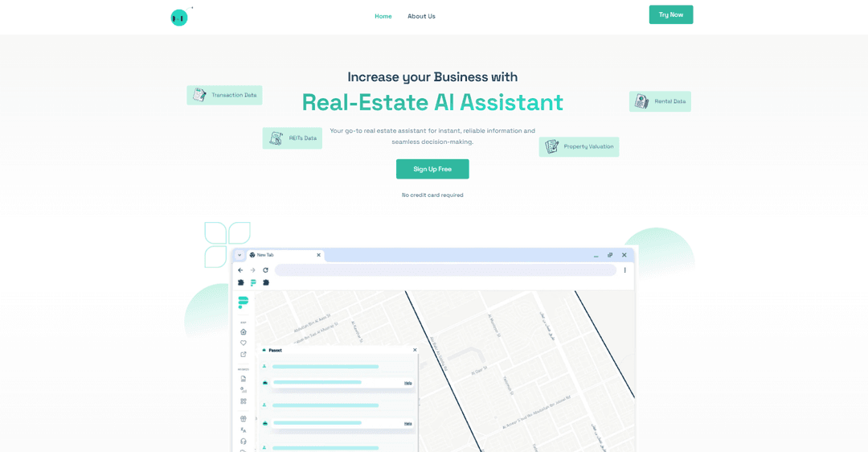Click the Sign Up Free button
Image resolution: width=868 pixels, height=452 pixels.
tap(432, 169)
